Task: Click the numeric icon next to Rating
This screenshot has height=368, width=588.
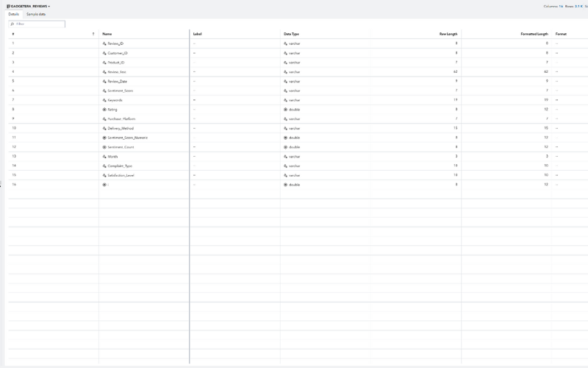Action: click(104, 109)
